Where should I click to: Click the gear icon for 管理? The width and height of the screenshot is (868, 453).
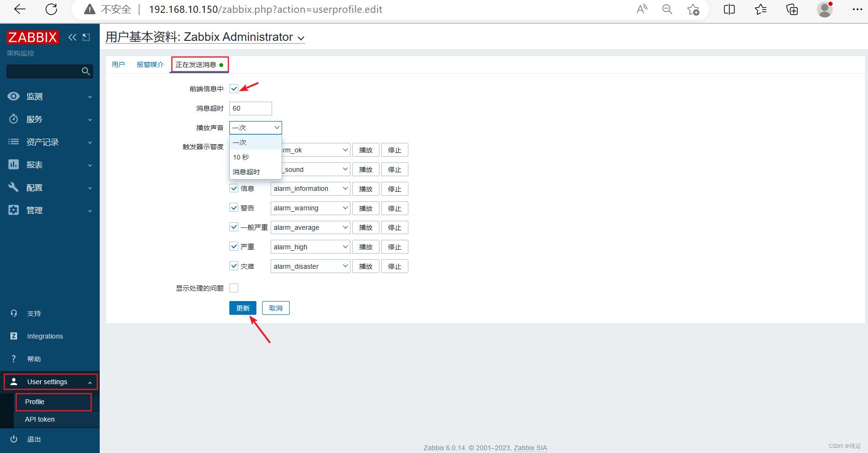(14, 210)
